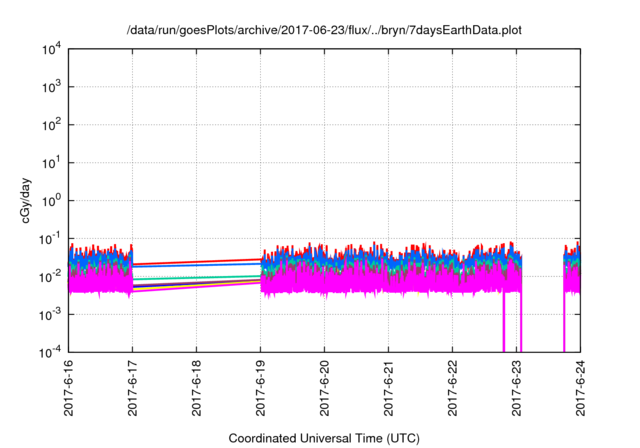Click the 10^1 y-axis tick label
The height and width of the screenshot is (448, 640).
(x=51, y=163)
